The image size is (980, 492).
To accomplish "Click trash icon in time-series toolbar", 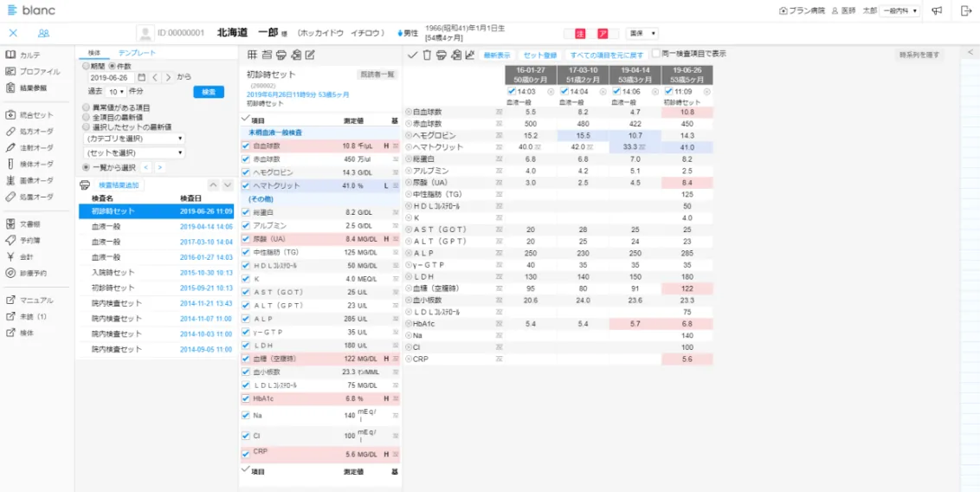I will [x=426, y=55].
